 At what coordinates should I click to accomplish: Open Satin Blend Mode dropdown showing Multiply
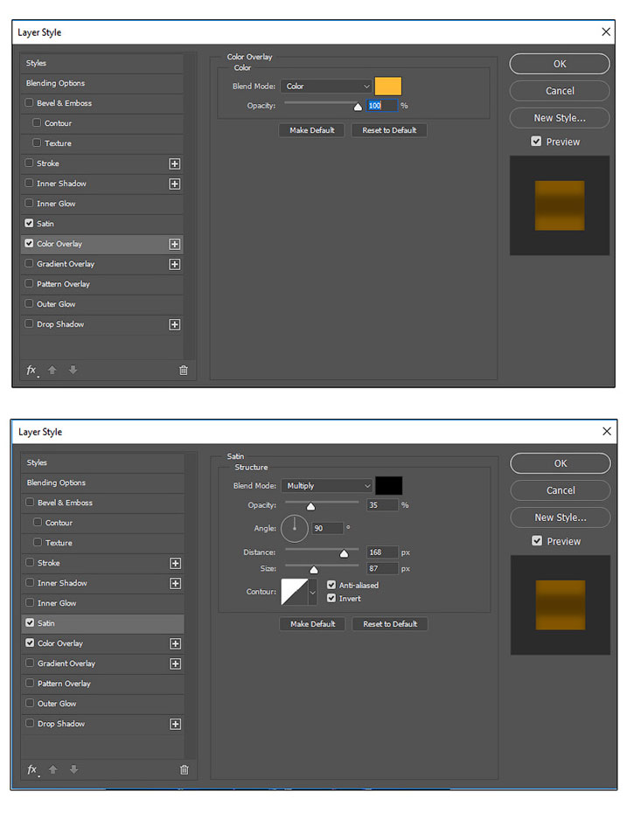[x=326, y=486]
